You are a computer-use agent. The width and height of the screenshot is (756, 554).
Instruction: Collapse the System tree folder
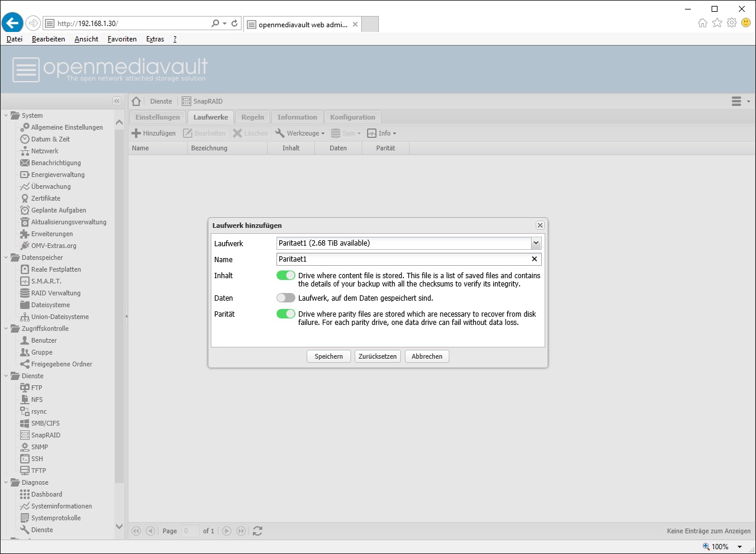pos(7,115)
